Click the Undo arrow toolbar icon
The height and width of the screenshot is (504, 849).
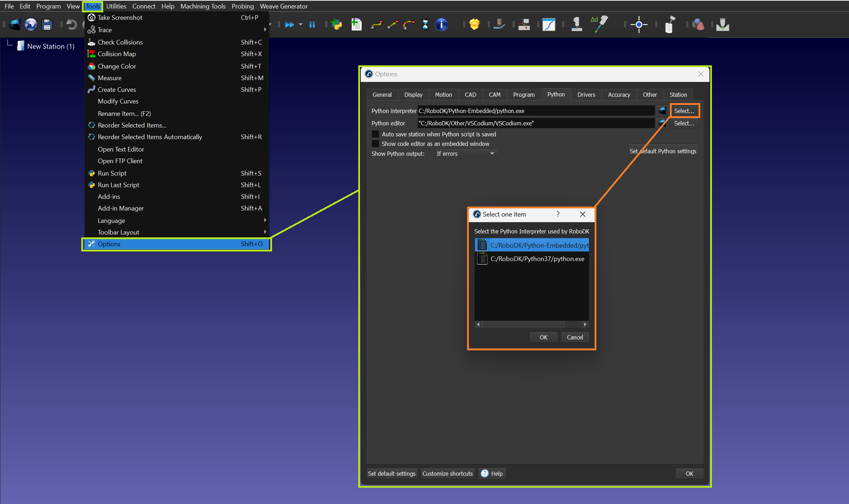pyautogui.click(x=72, y=25)
